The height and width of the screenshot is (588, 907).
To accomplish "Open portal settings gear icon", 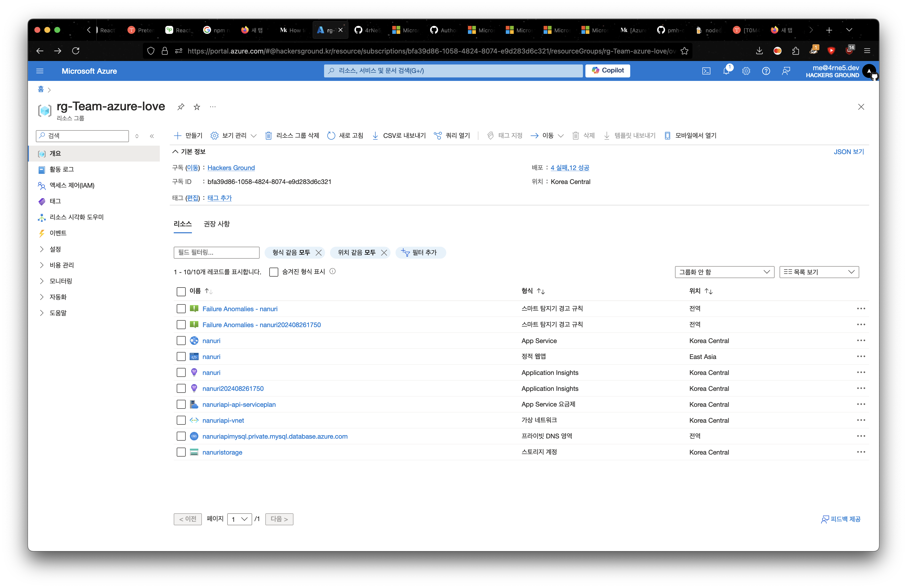I will pyautogui.click(x=746, y=71).
